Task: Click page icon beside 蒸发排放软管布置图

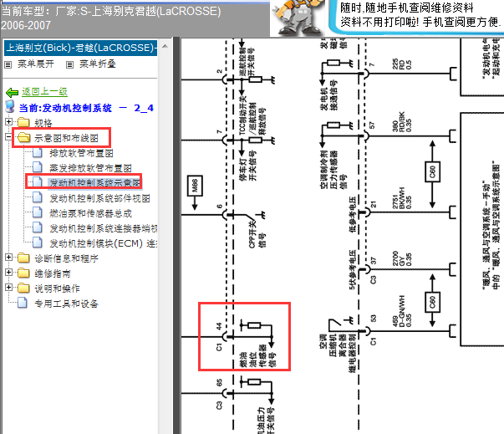Action: 38,167
